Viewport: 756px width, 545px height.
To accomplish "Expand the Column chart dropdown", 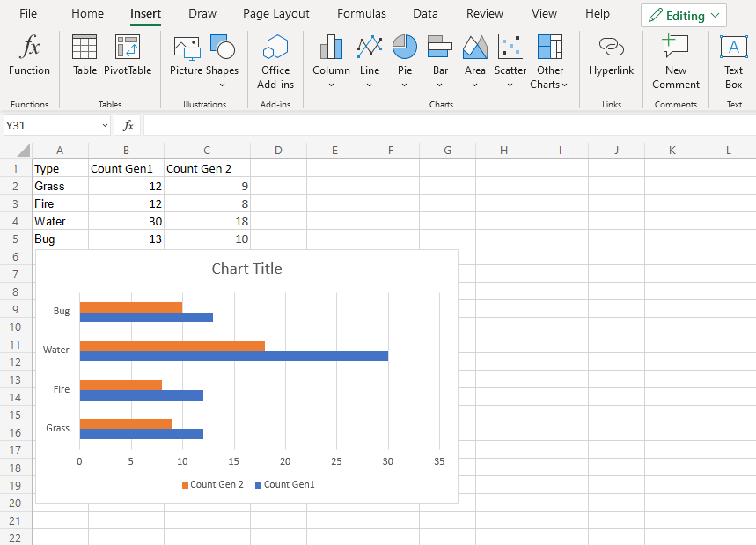I will (331, 85).
